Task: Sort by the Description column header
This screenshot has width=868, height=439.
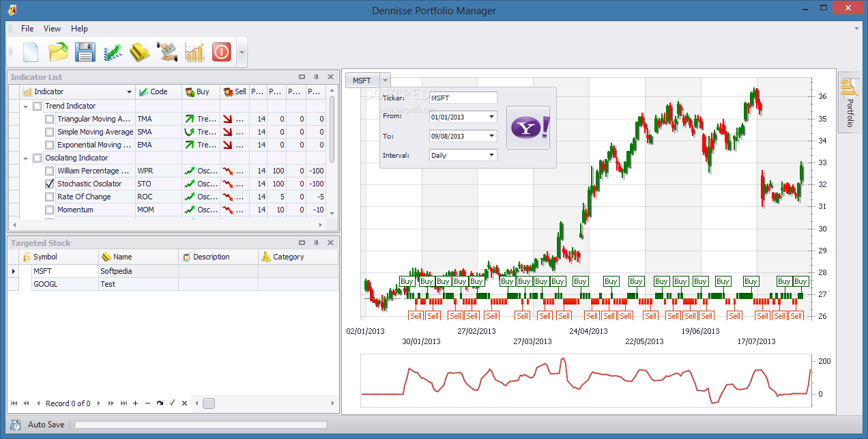Action: [x=218, y=257]
